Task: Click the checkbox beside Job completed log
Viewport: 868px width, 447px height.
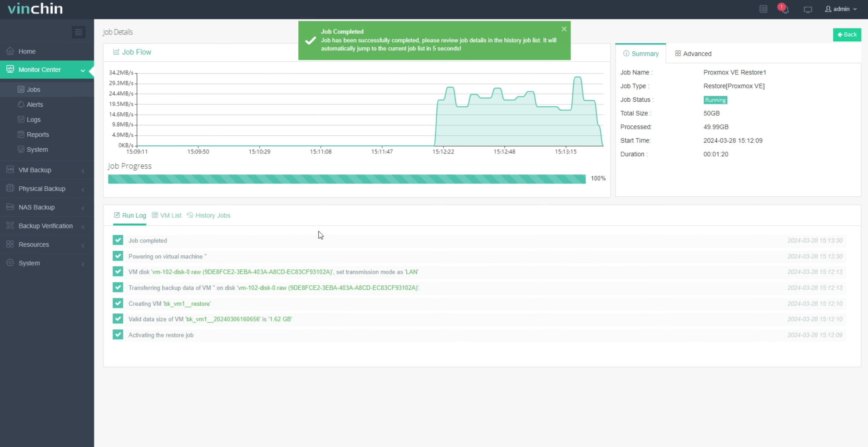Action: coord(118,240)
